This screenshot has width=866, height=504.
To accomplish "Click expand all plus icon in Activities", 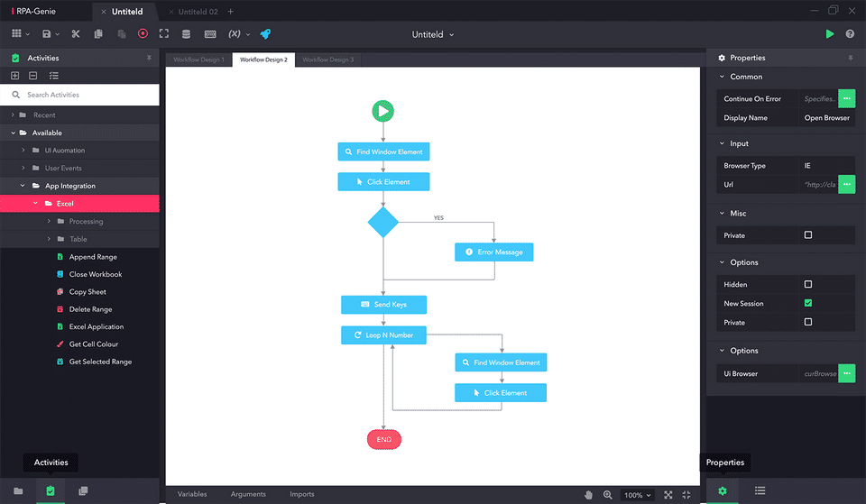I will [x=15, y=76].
